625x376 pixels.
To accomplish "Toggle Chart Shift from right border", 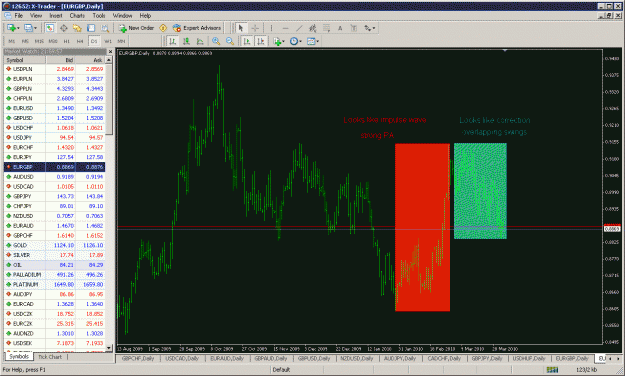I will click(261, 41).
